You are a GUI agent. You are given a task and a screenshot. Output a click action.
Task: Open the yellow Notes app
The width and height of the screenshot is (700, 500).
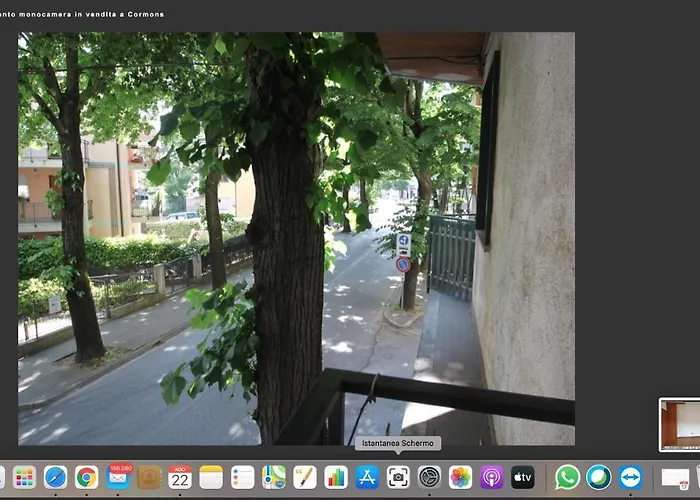click(211, 478)
